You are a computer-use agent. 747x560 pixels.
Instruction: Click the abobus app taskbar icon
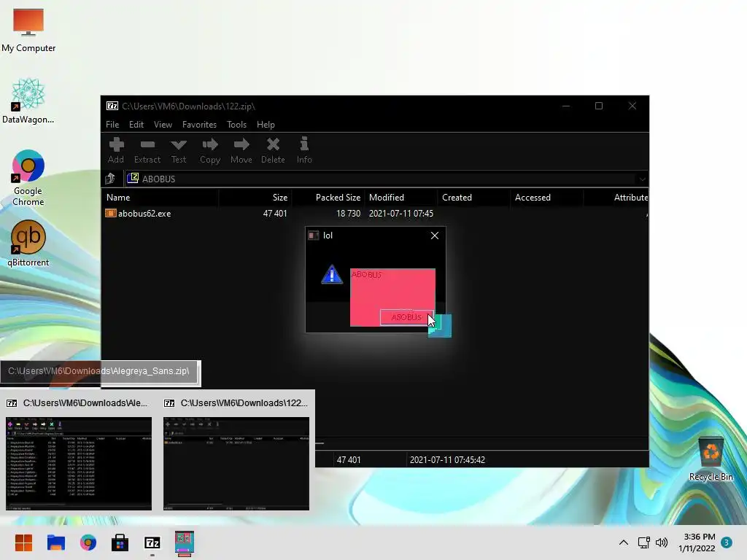click(185, 544)
